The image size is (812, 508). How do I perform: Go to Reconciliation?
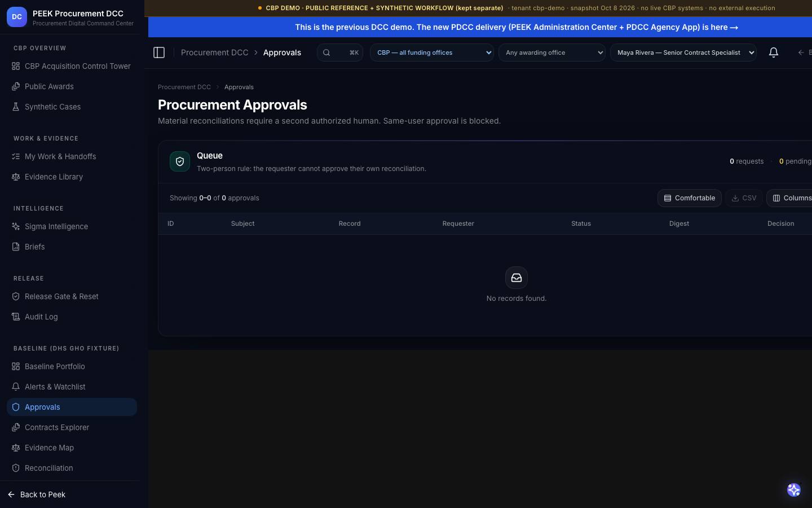coord(72,468)
